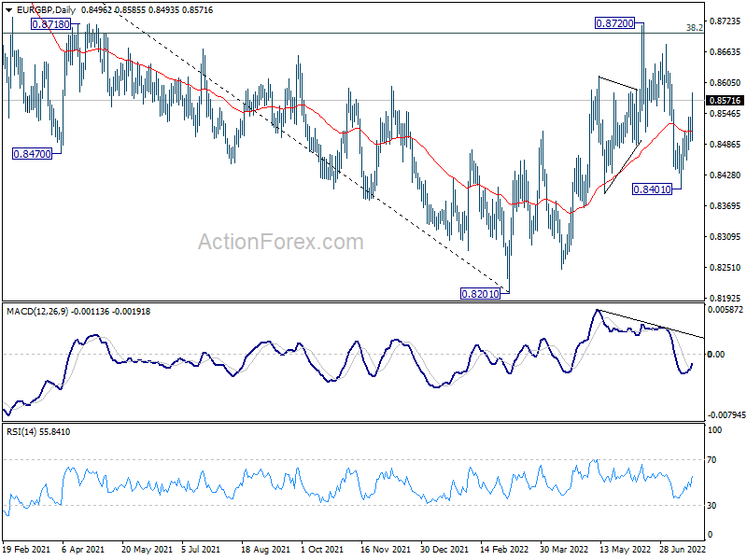Click the RSI 30 level label
This screenshot has height=560, width=747.
click(712, 506)
